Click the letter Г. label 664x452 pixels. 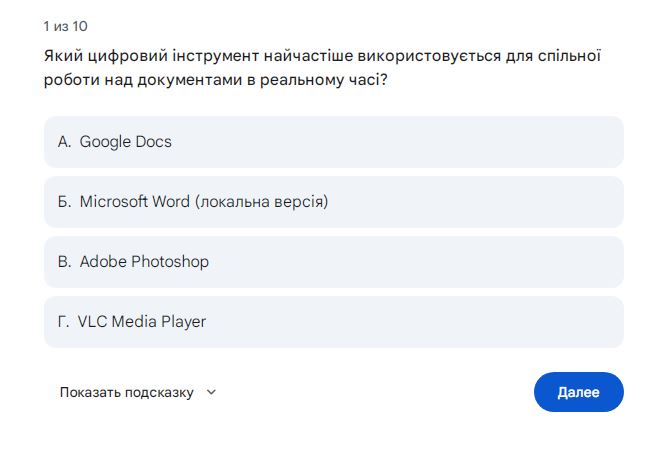[64, 322]
